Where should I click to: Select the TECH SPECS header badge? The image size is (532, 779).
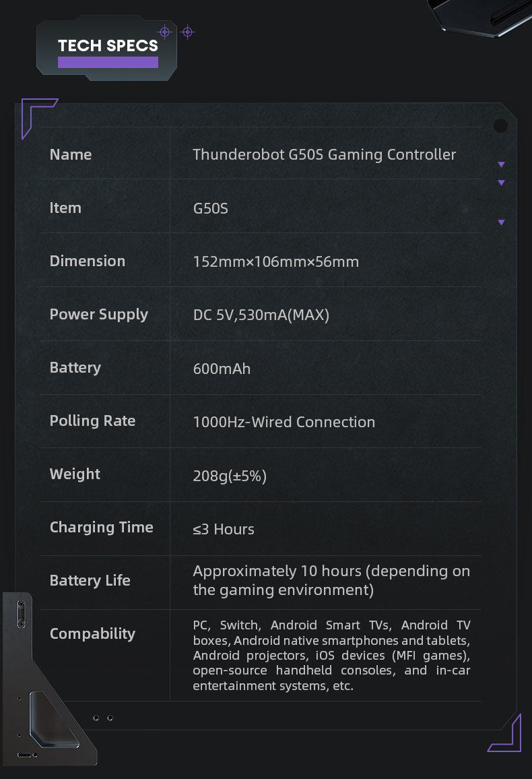click(x=108, y=46)
